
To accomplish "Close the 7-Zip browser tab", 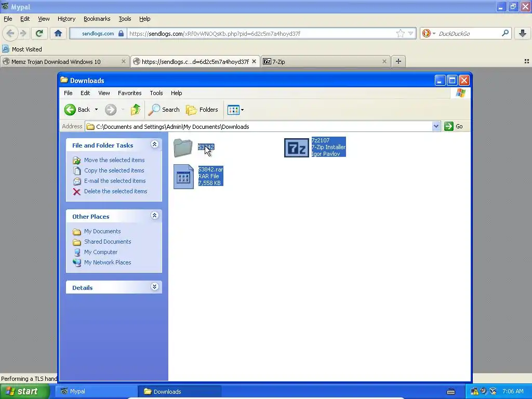I will (x=384, y=61).
